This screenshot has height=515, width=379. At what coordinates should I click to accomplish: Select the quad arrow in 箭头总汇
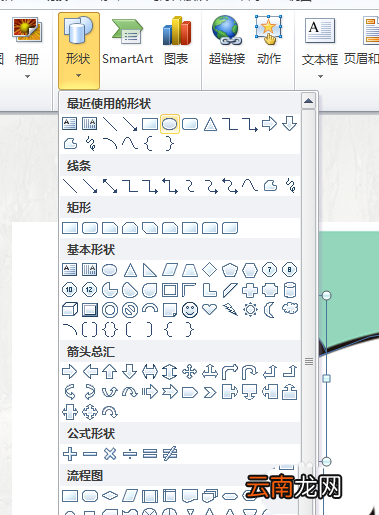190,372
